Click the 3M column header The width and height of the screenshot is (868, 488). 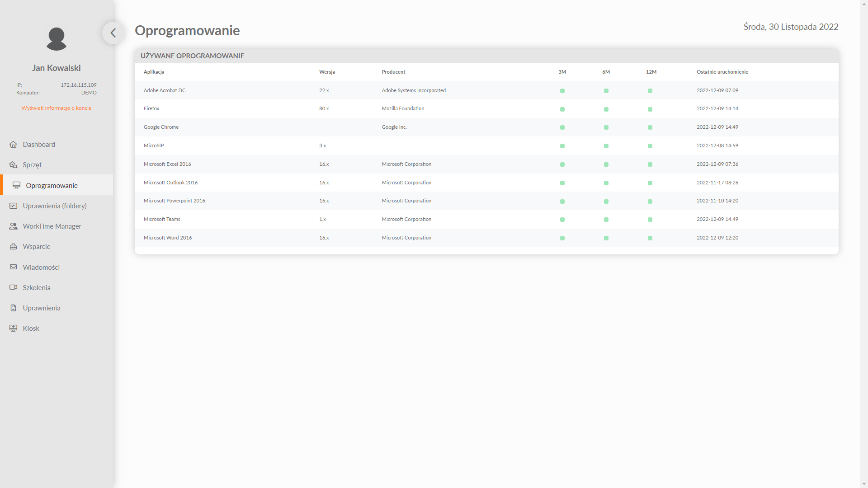coord(562,72)
